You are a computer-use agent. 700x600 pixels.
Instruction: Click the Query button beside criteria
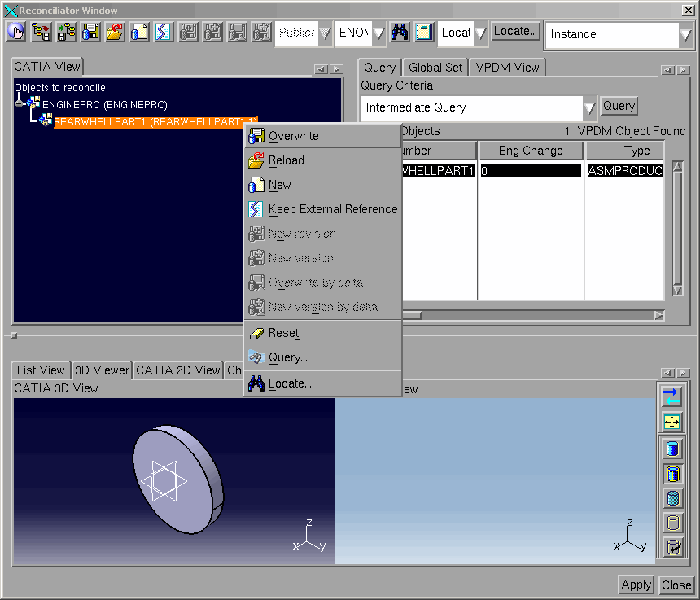[x=619, y=106]
